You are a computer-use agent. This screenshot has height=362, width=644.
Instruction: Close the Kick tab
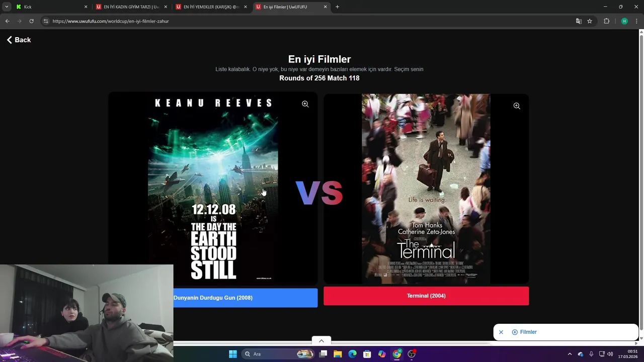pos(86,7)
